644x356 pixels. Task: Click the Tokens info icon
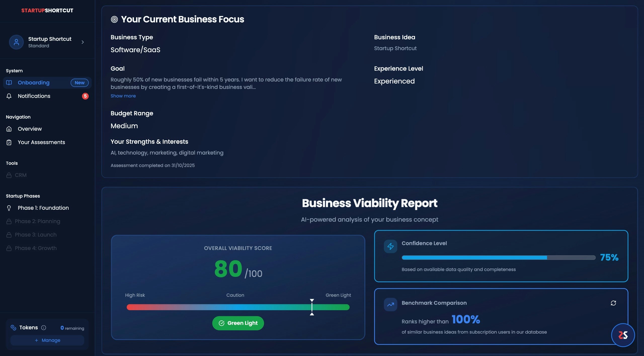(44, 328)
